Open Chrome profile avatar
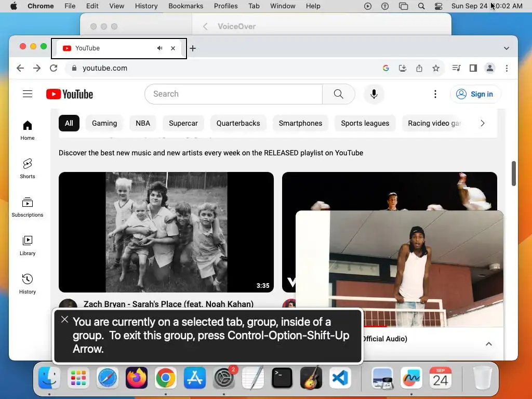532x399 pixels. click(x=489, y=68)
